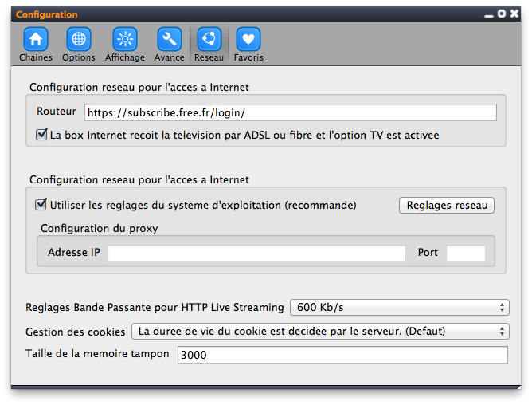Open the 600 Kb/s bandwidth dropdown

click(x=400, y=307)
